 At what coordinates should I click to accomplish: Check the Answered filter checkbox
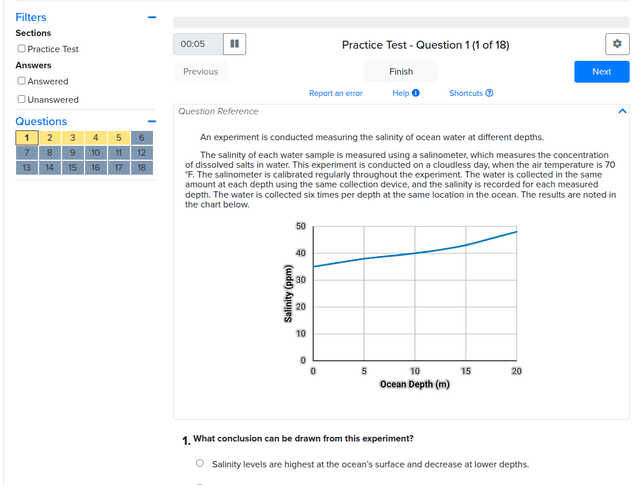pyautogui.click(x=22, y=81)
